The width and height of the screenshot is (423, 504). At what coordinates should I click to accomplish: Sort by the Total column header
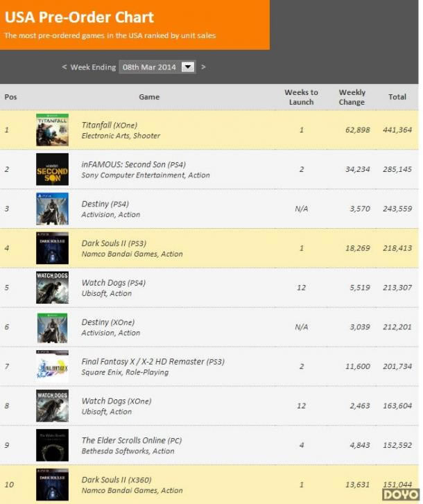pos(397,97)
